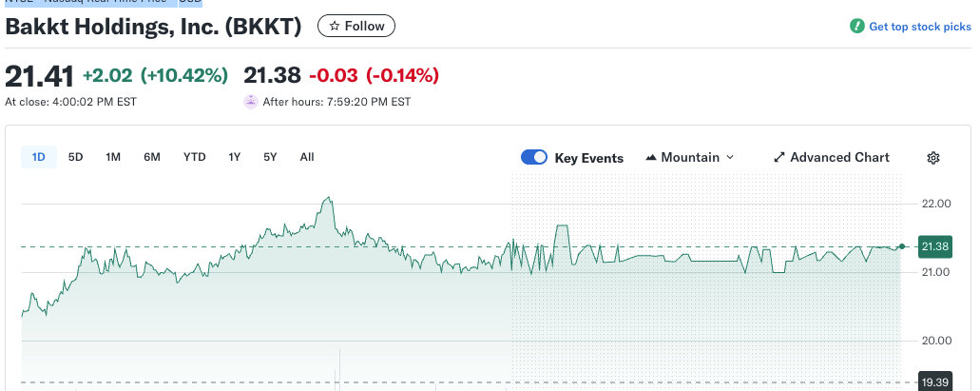Switch chart to YTD range

[x=195, y=157]
